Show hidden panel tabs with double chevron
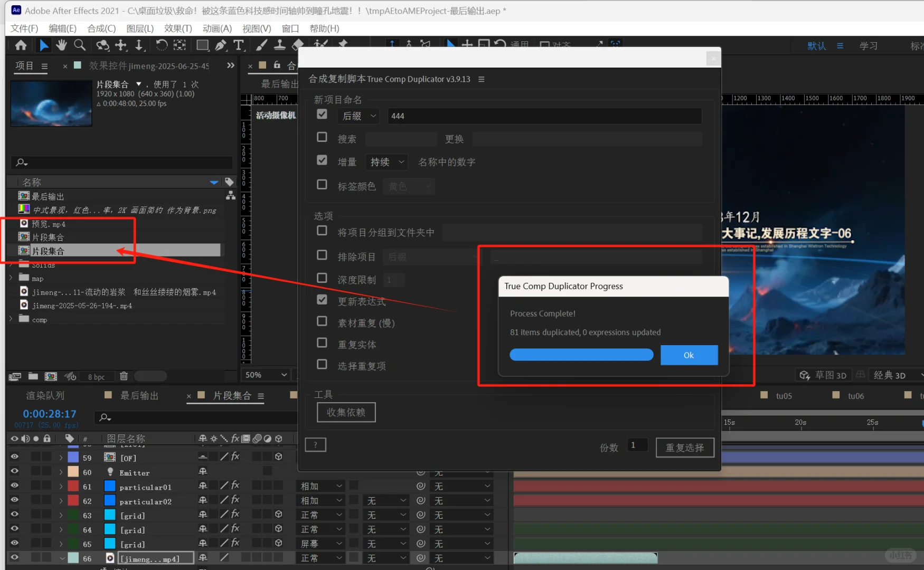Image resolution: width=924 pixels, height=570 pixels. (231, 65)
